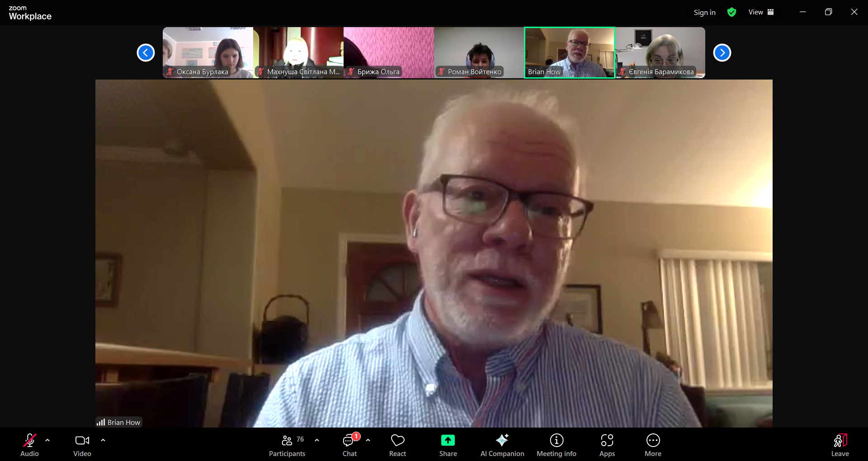This screenshot has width=868, height=461.
Task: Select Оксана Бурлака video thumbnail
Action: point(208,52)
